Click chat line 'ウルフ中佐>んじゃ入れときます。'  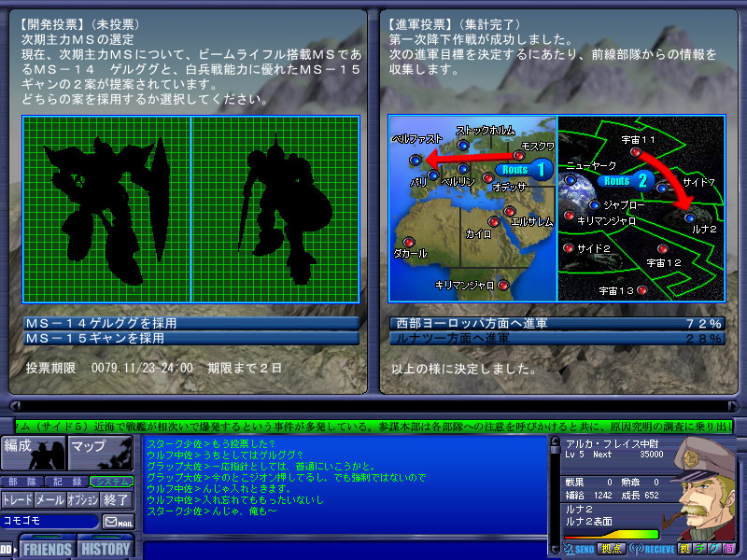(x=219, y=488)
